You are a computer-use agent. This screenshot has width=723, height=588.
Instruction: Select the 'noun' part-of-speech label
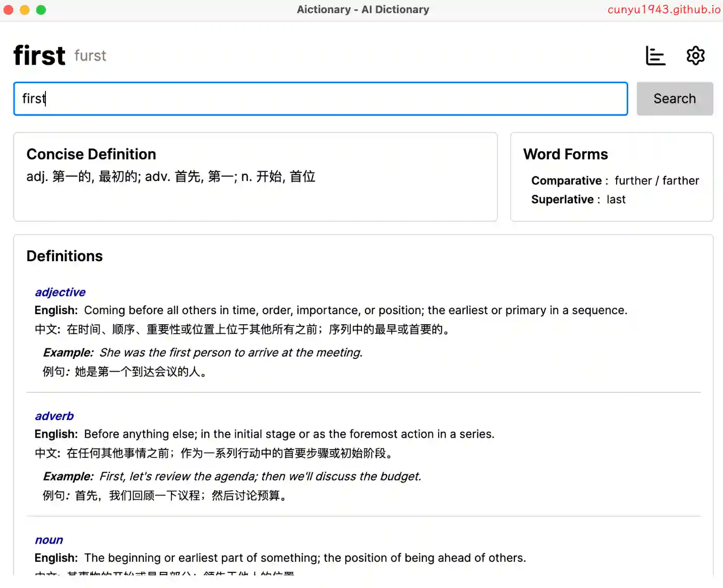click(x=49, y=540)
